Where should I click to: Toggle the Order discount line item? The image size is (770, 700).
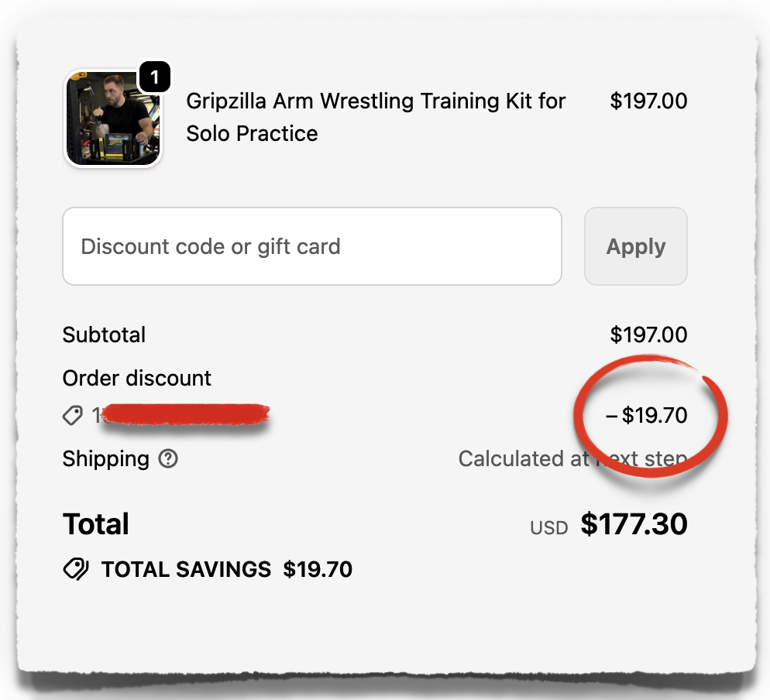(x=136, y=379)
